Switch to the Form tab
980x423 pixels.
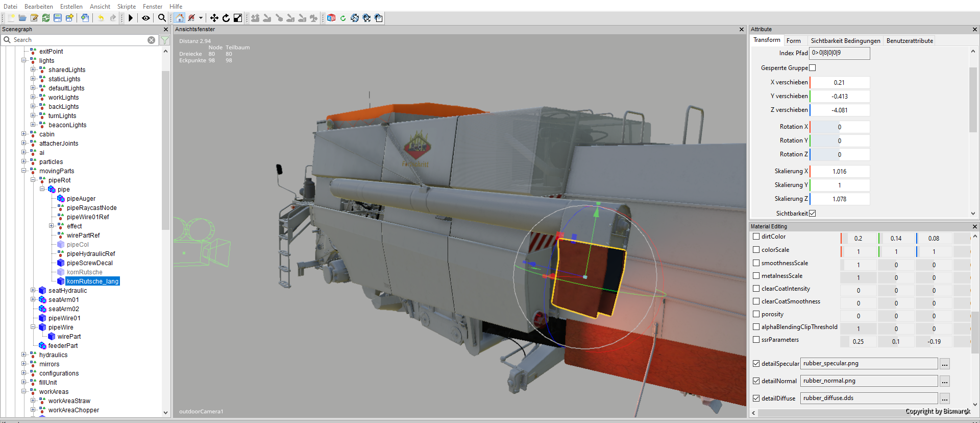click(794, 41)
